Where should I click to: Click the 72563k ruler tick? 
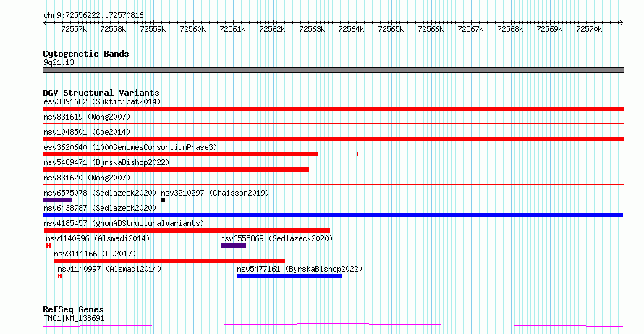point(312,29)
